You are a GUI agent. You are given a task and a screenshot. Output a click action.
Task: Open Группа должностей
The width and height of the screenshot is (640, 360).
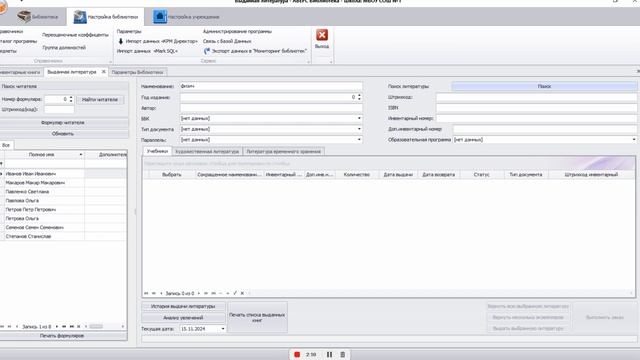click(x=64, y=48)
